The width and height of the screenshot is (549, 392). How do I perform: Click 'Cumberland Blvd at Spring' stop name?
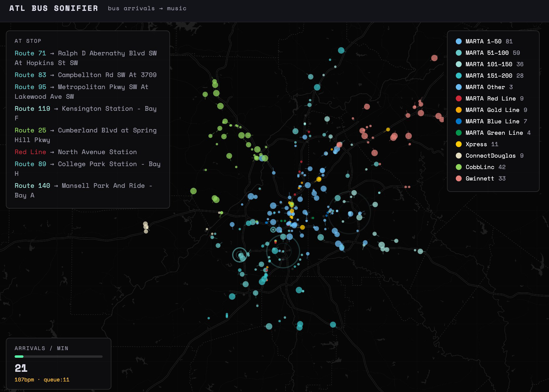tap(107, 130)
